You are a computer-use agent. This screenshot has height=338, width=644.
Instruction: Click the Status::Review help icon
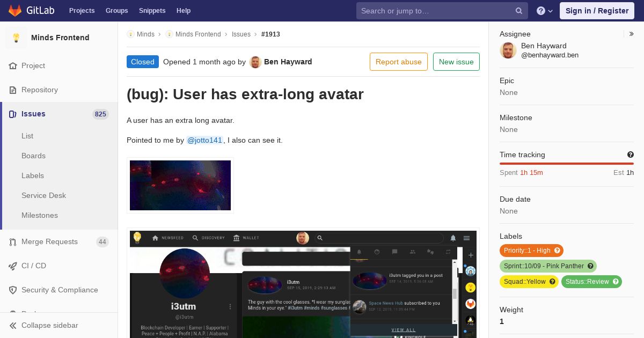click(616, 282)
